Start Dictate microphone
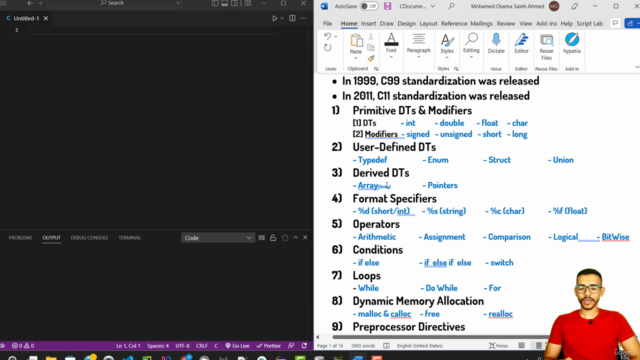The image size is (640, 360). pos(496,44)
